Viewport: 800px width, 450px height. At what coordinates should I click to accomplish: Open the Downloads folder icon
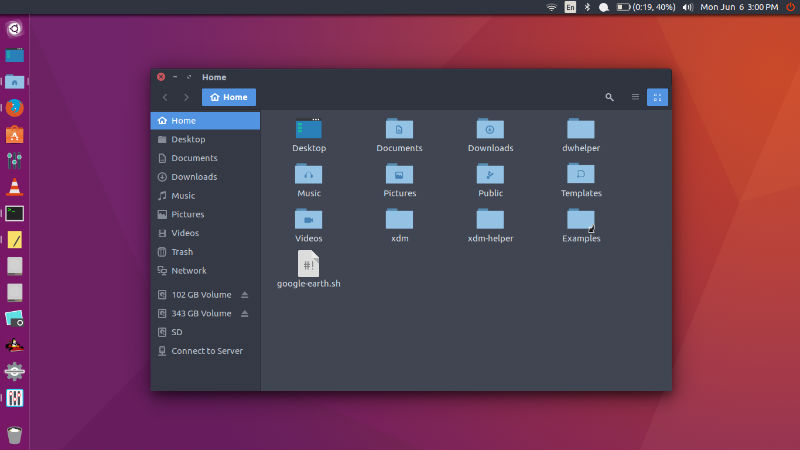(490, 129)
